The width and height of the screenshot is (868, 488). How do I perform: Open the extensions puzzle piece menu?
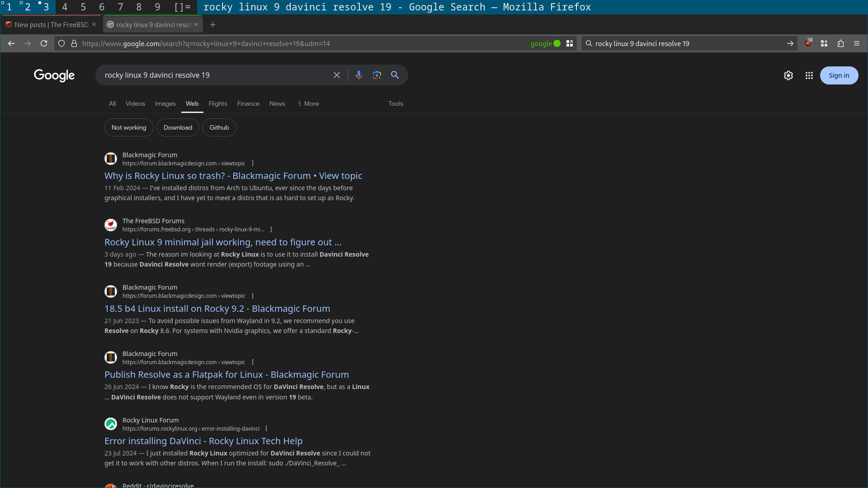840,43
